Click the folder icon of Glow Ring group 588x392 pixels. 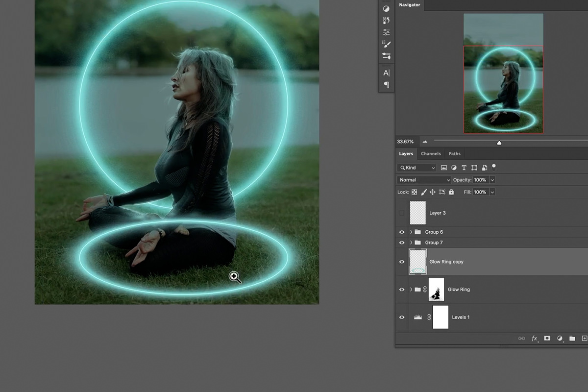pos(417,290)
